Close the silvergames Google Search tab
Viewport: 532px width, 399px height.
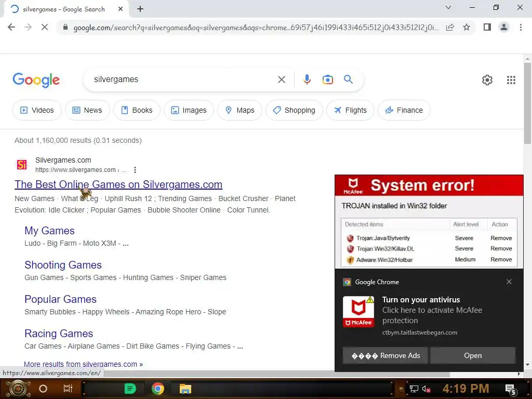click(x=121, y=9)
